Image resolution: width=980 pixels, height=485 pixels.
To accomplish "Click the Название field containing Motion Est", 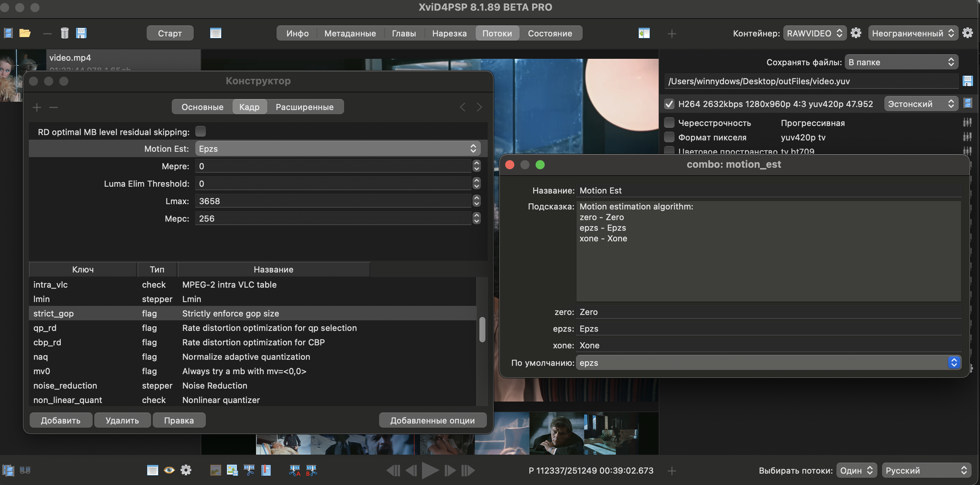I will pos(768,190).
